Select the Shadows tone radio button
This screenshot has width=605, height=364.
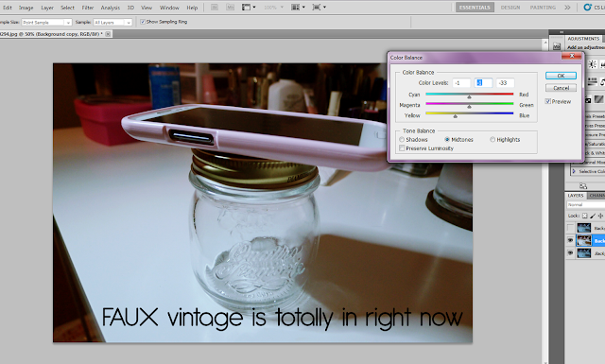(x=402, y=139)
